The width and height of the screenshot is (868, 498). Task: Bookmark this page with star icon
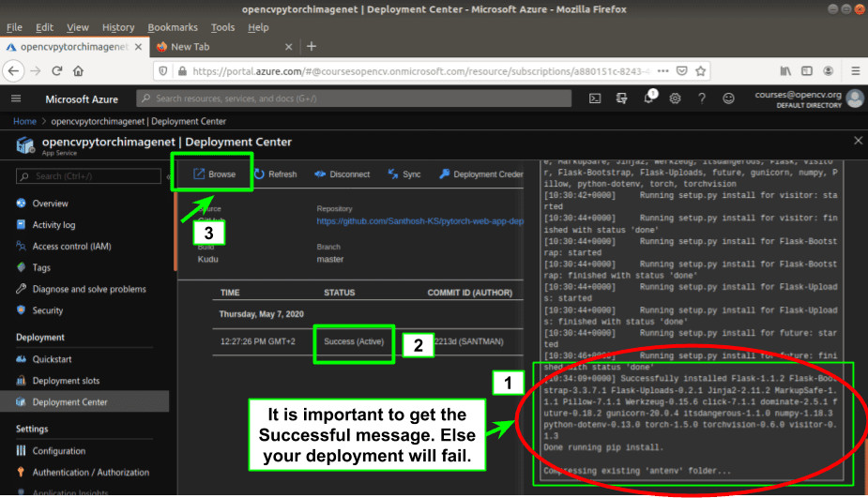(700, 71)
